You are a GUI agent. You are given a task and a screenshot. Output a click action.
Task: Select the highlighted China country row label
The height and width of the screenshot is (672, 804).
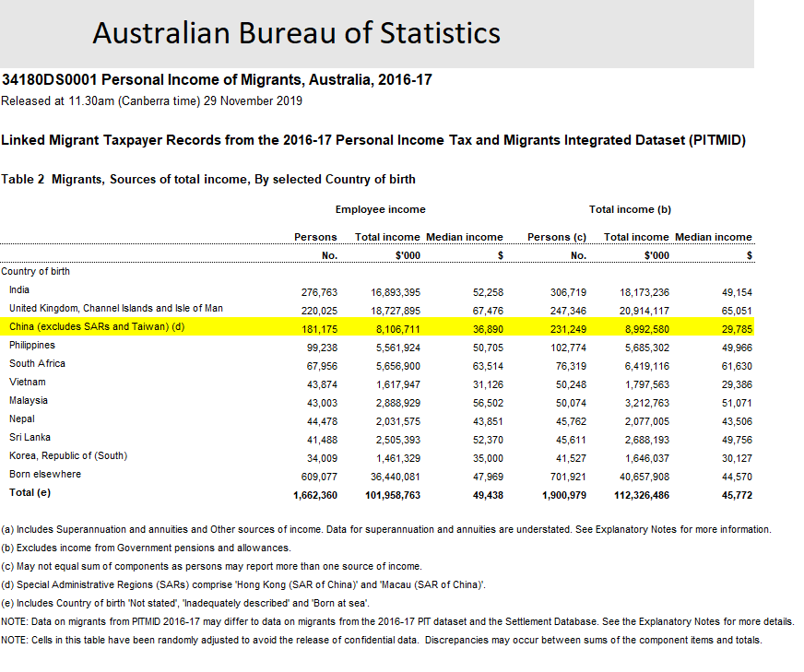pyautogui.click(x=96, y=327)
